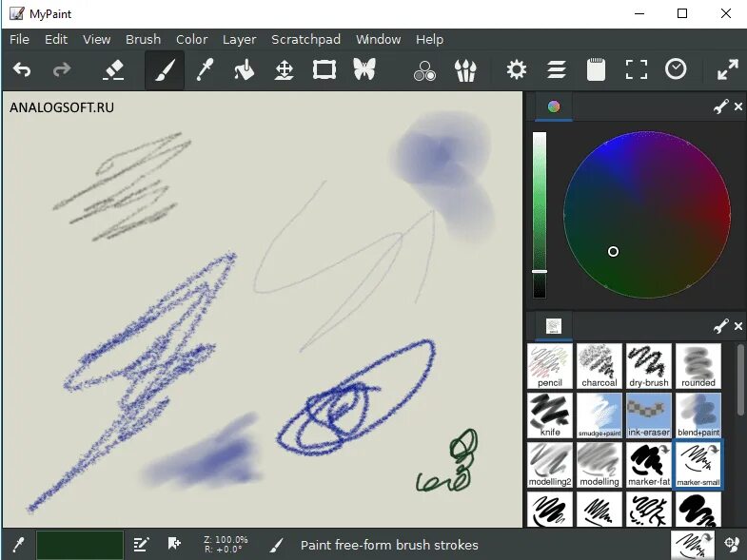Open the File menu
This screenshot has width=747, height=560.
coord(20,40)
